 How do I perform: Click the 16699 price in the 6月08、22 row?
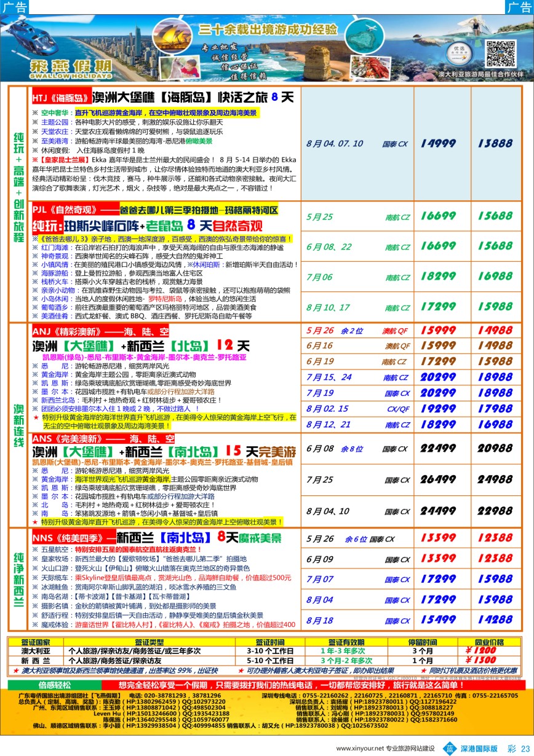point(439,246)
